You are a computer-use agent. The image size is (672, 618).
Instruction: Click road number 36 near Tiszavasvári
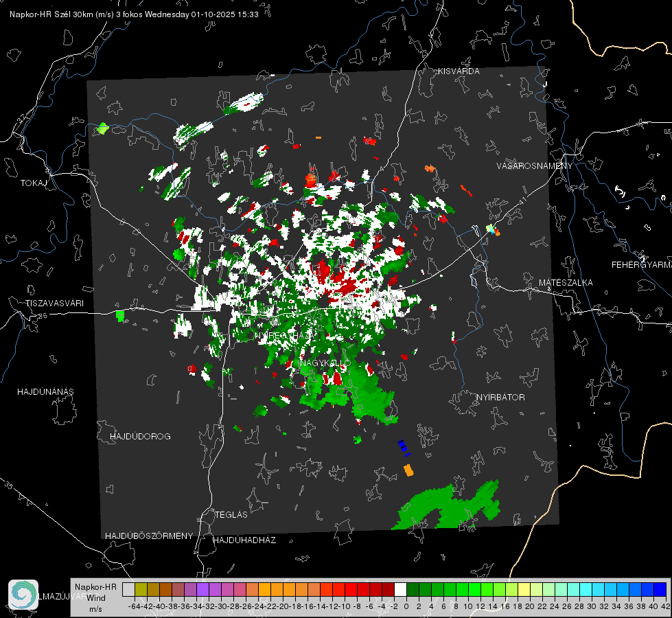point(43,316)
